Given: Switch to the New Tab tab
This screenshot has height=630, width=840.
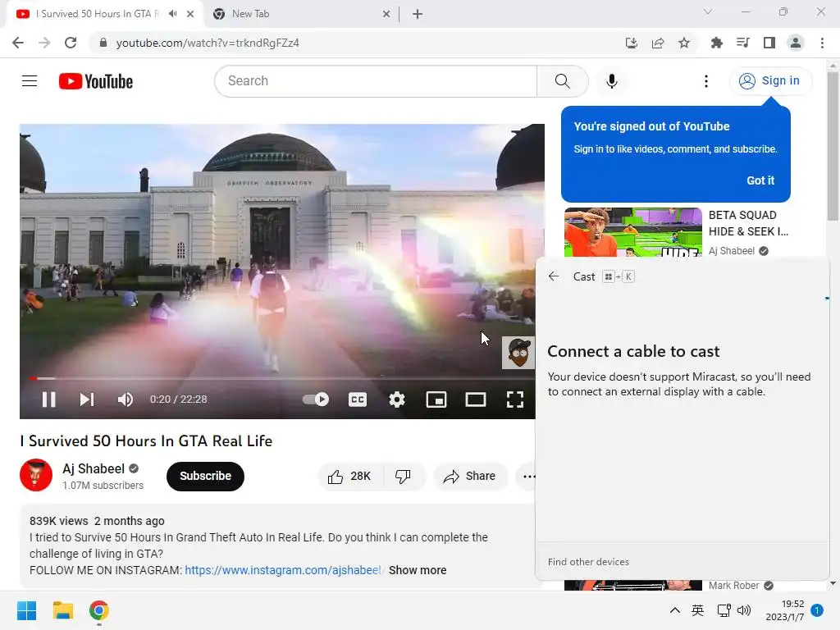Looking at the screenshot, I should [302, 14].
